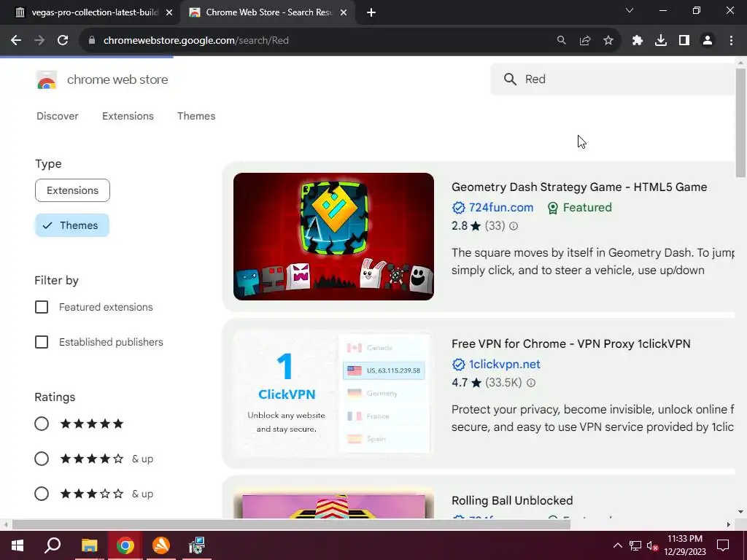Click the Geometry Dash thumbnail image
This screenshot has width=747, height=560.
click(333, 237)
